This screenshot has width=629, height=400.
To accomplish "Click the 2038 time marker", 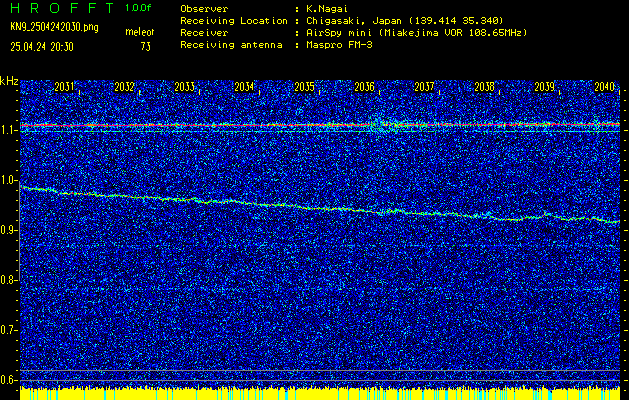I will tap(485, 87).
